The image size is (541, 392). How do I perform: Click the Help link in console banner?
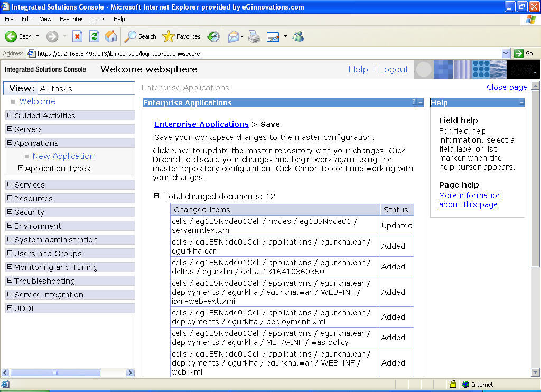358,69
